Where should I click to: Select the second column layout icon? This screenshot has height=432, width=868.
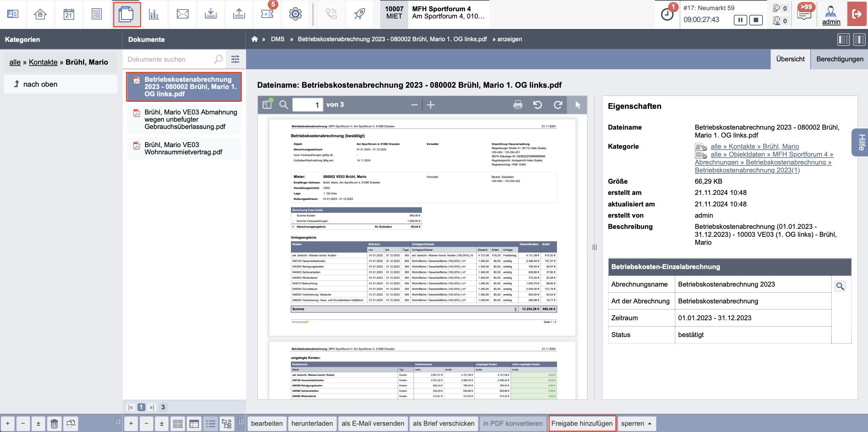[x=859, y=40]
